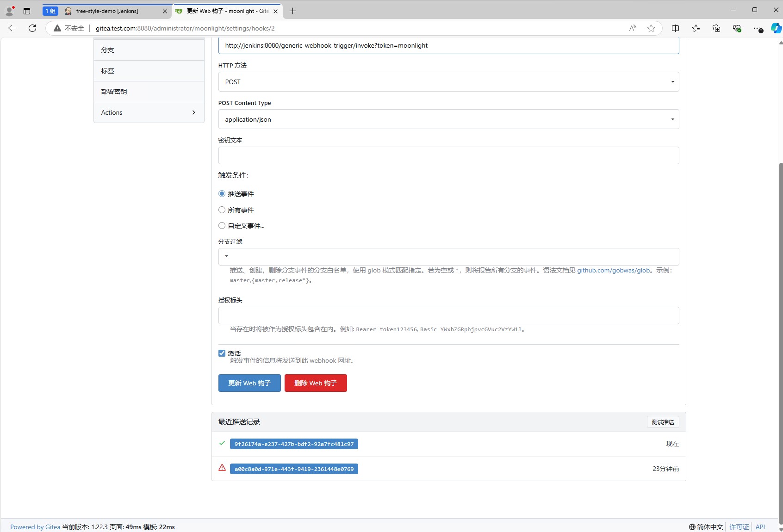
Task: Select the 自定义事件 radio button
Action: (x=222, y=226)
